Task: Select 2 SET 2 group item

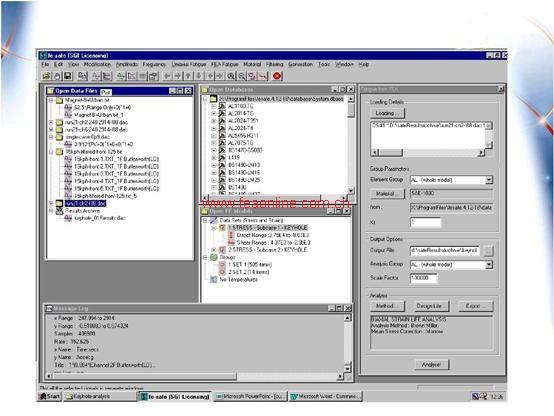Action: [248, 272]
